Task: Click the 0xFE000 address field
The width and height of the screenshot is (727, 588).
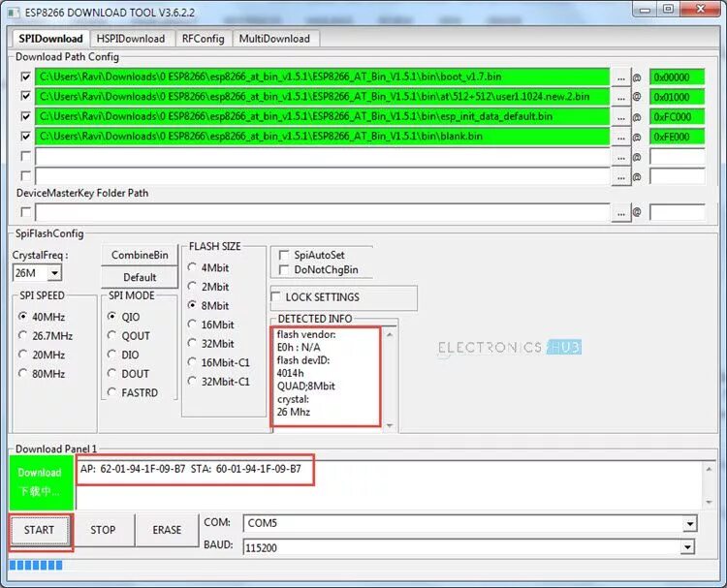Action: click(x=678, y=137)
